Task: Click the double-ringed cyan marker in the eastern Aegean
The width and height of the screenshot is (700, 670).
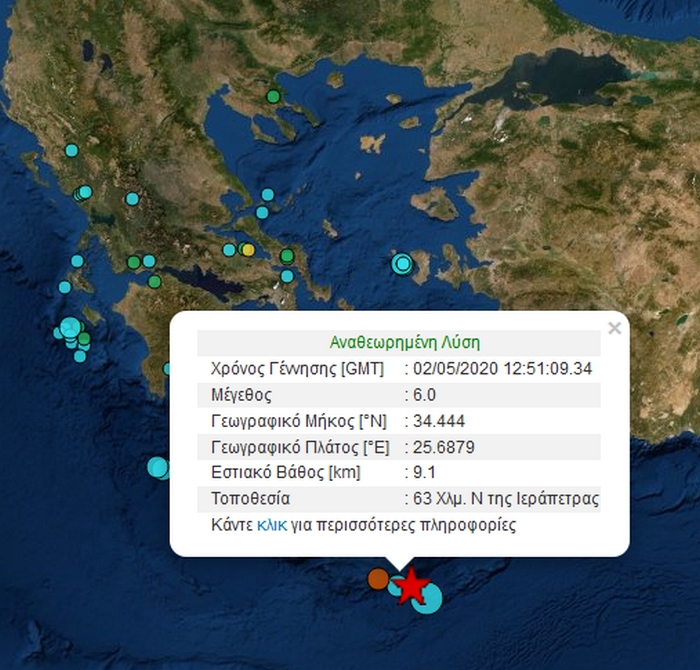Action: click(402, 264)
